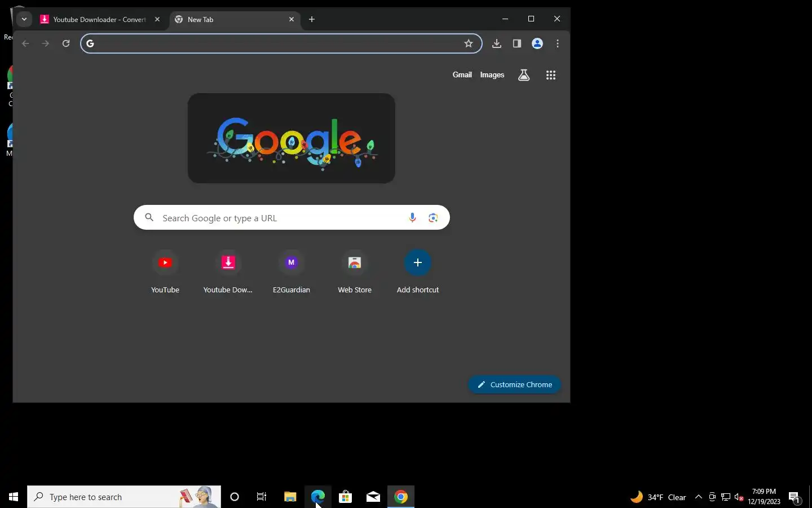Show hidden system tray icons
Image resolution: width=812 pixels, height=508 pixels.
(x=698, y=497)
